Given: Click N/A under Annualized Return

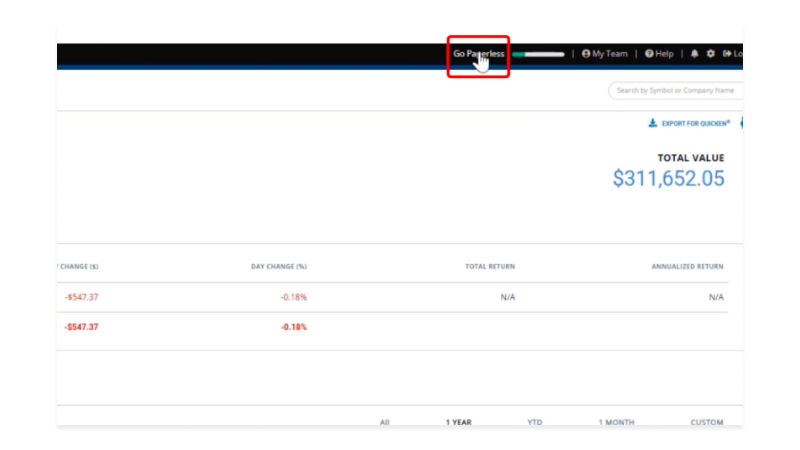Looking at the screenshot, I should click(716, 297).
